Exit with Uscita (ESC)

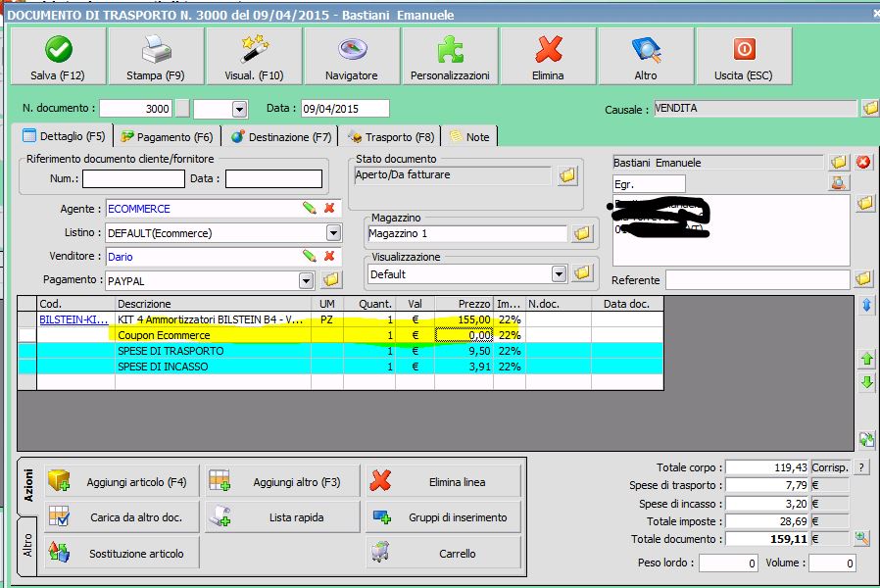click(x=744, y=57)
